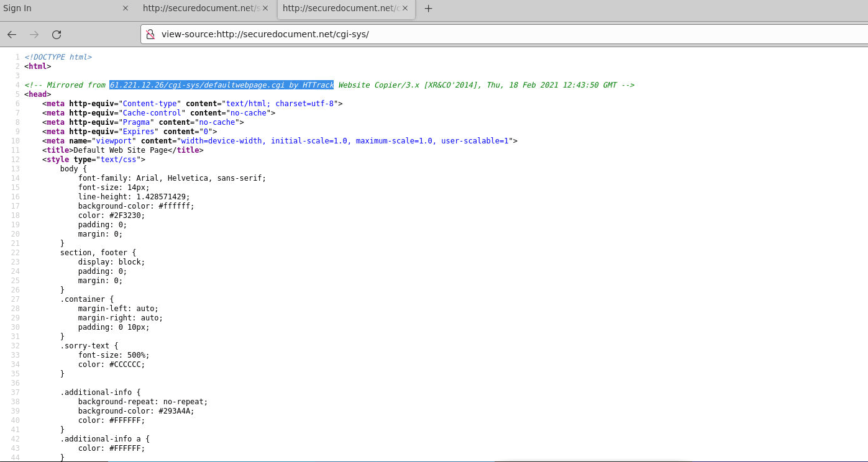The height and width of the screenshot is (462, 868).
Task: Open a new tab with plus button
Action: [x=428, y=9]
